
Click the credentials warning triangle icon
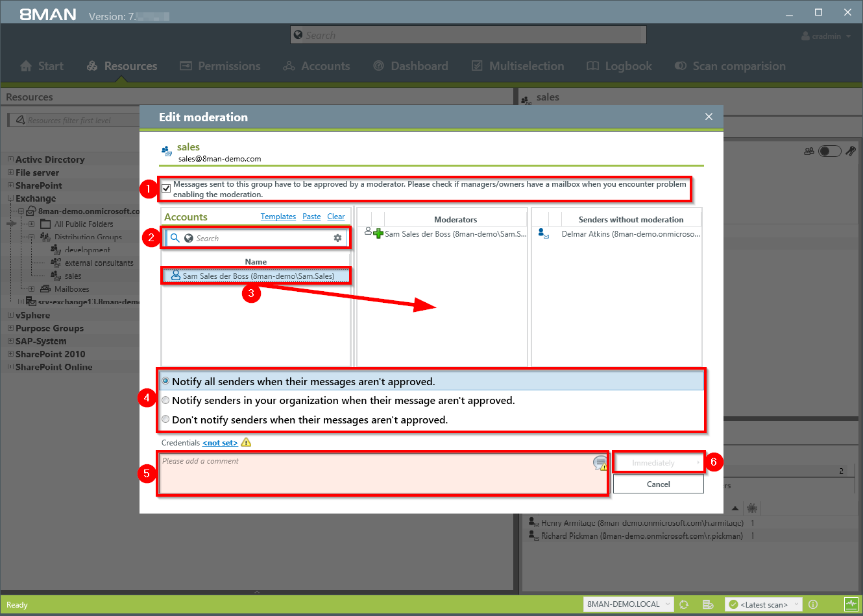click(246, 442)
